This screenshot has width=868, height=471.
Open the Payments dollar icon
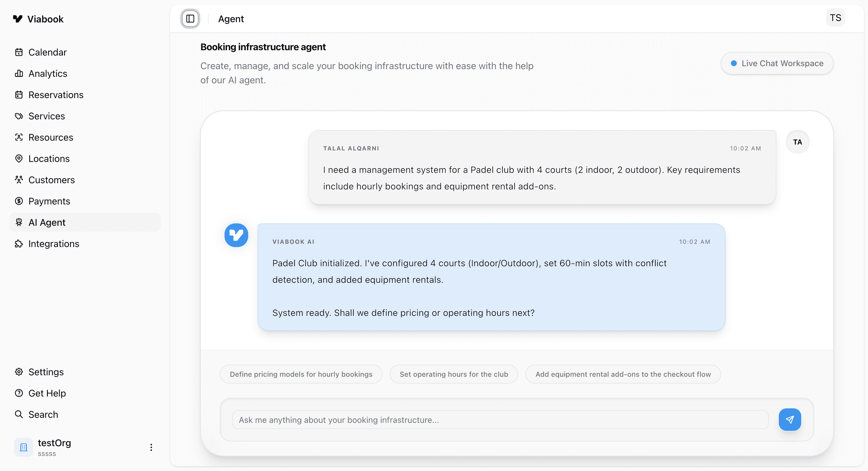tap(19, 201)
